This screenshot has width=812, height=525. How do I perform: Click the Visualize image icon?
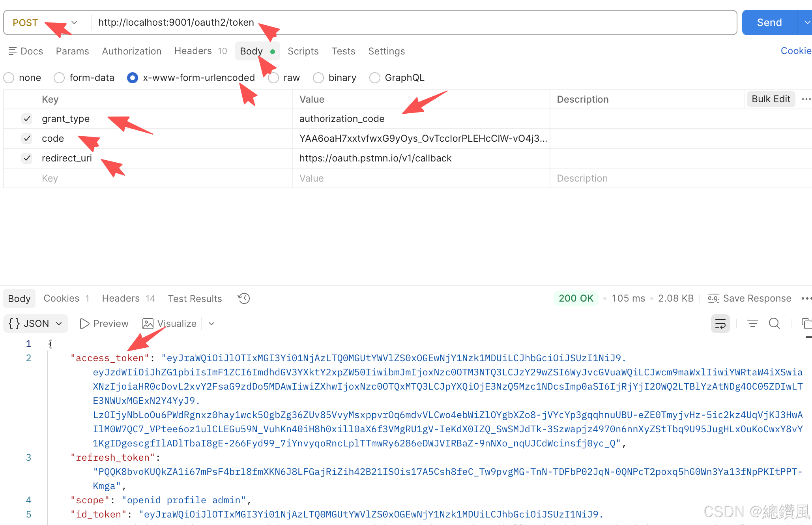(148, 324)
